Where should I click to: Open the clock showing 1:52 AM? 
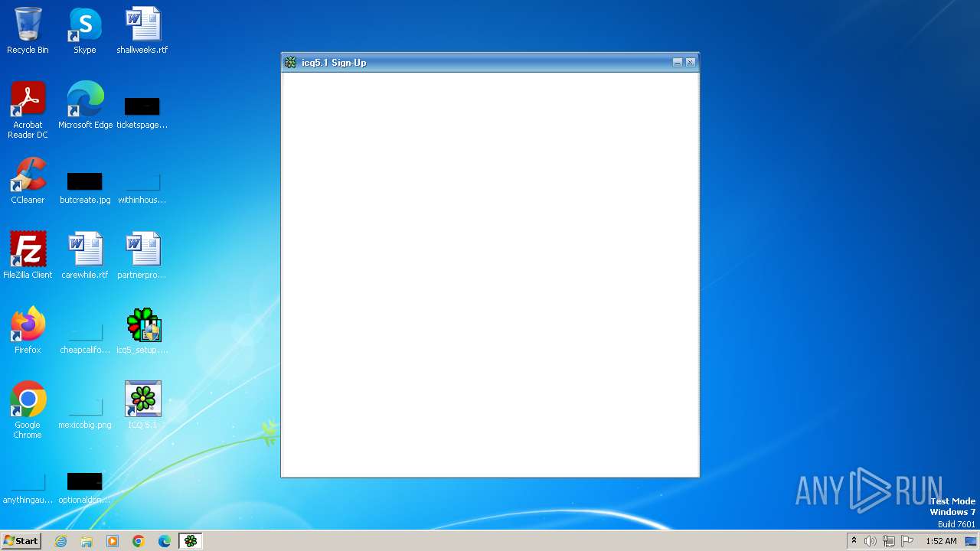point(941,541)
